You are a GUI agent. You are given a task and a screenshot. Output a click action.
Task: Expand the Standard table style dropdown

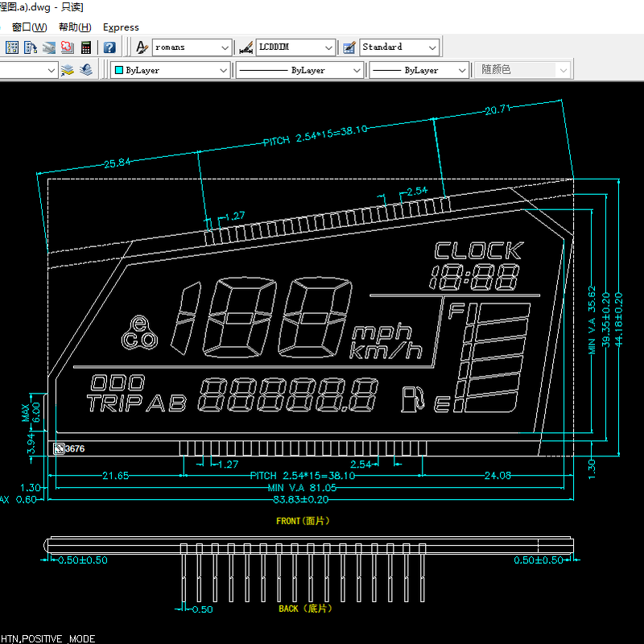tap(432, 47)
